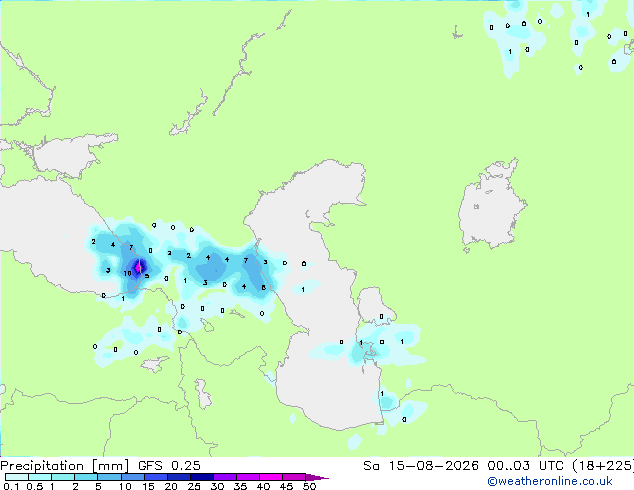
Task: Select the 5–10 mm legend color swatch
Action: (109, 477)
